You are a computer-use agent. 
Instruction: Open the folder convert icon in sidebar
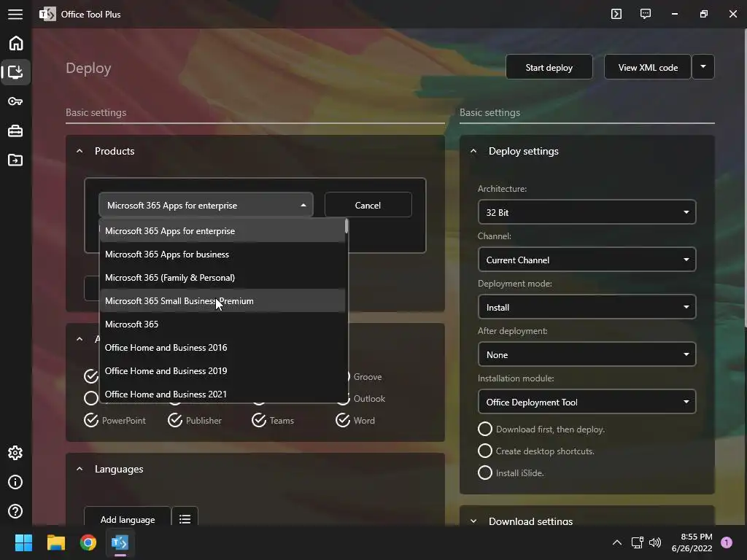pyautogui.click(x=15, y=160)
